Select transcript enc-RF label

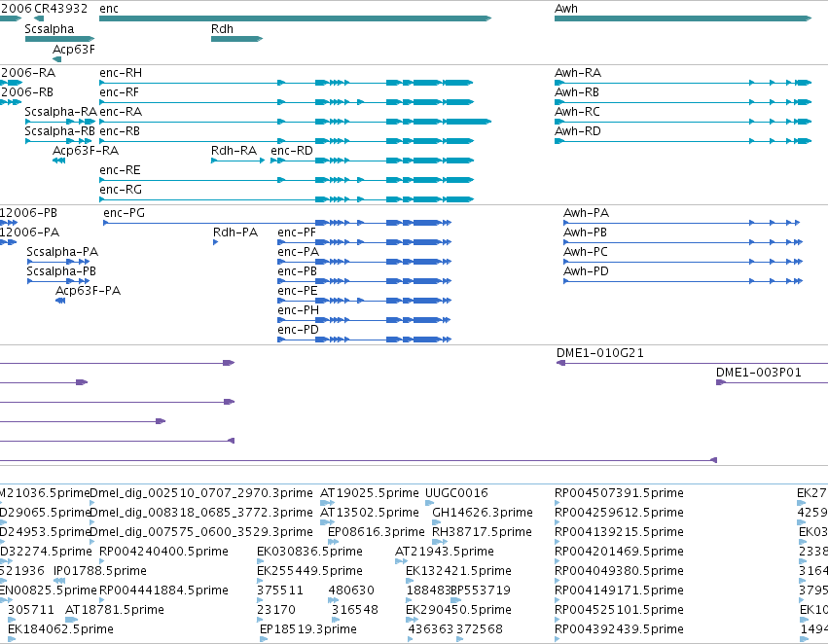point(120,92)
